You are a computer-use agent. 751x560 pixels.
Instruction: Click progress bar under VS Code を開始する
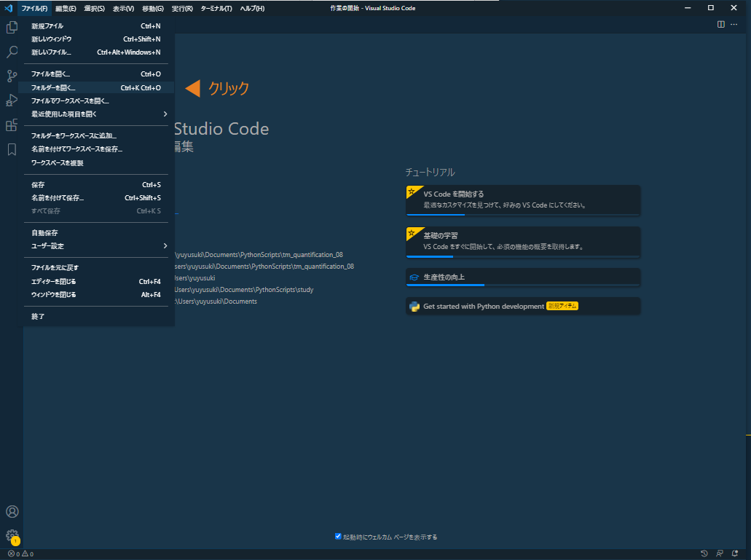click(x=523, y=214)
